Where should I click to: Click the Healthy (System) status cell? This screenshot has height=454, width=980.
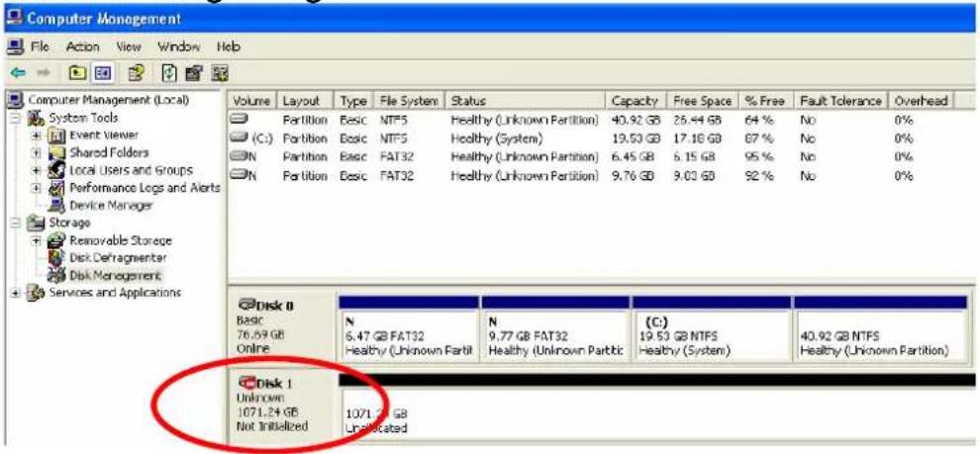coord(496,137)
